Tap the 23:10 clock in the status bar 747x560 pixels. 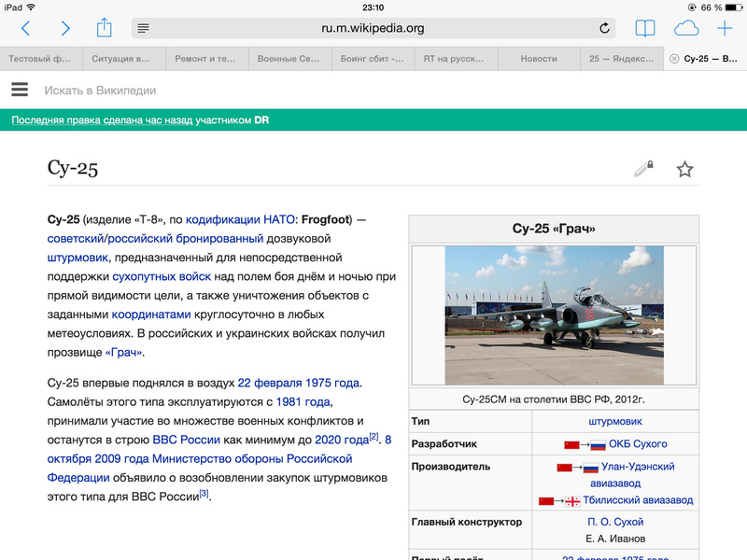click(x=373, y=7)
